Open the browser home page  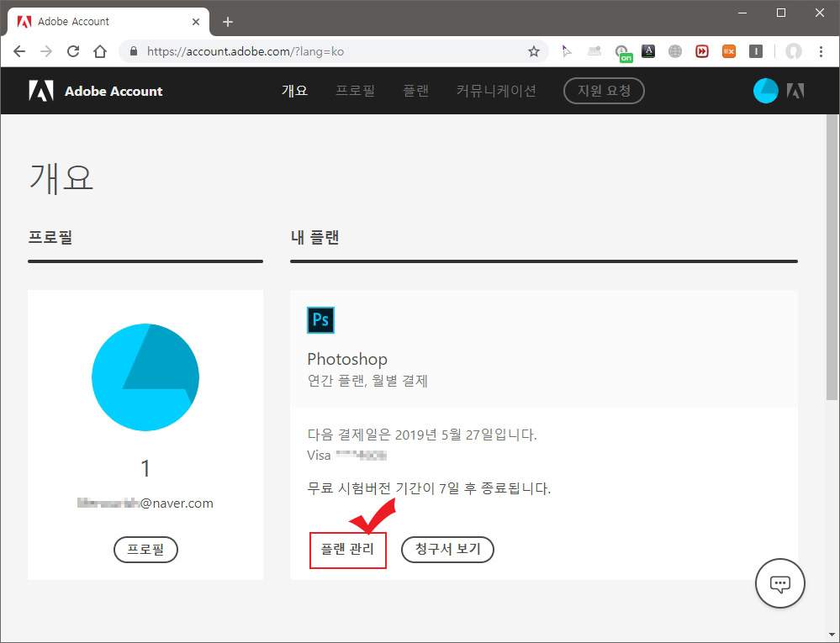click(x=100, y=51)
